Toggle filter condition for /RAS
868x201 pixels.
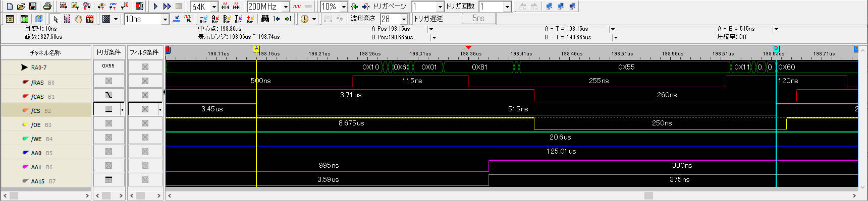pyautogui.click(x=145, y=81)
